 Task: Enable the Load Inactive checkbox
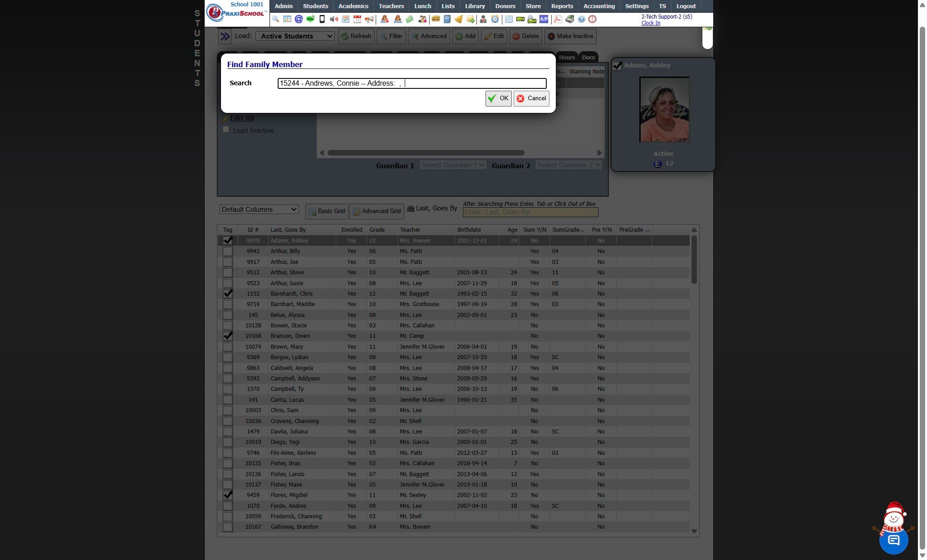pos(226,130)
